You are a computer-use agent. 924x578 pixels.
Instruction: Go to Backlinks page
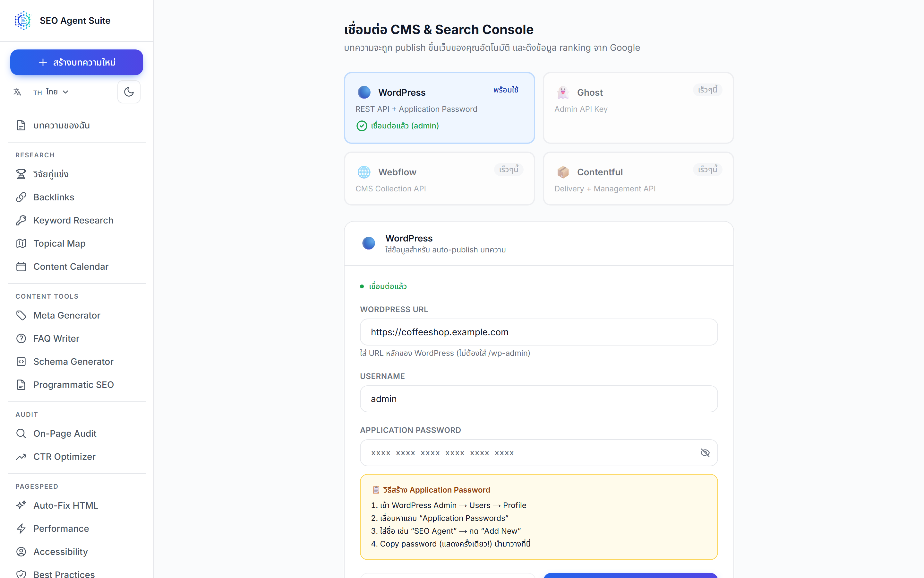(x=77, y=197)
